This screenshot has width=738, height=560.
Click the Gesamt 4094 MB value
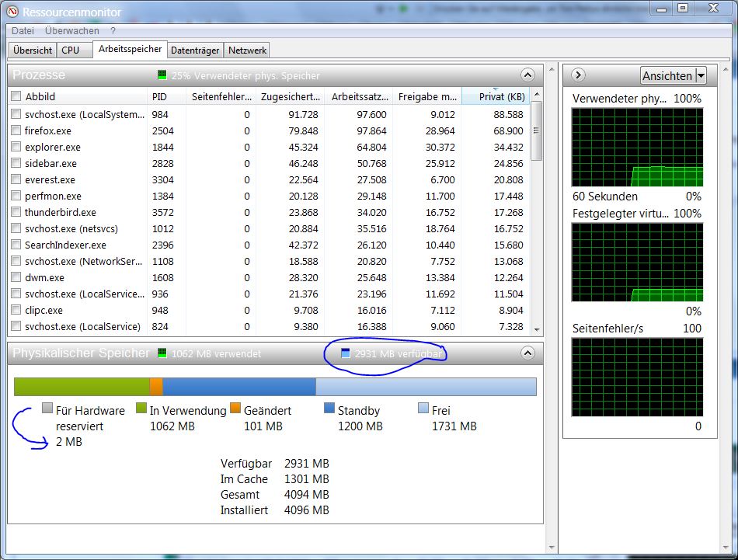pos(306,495)
